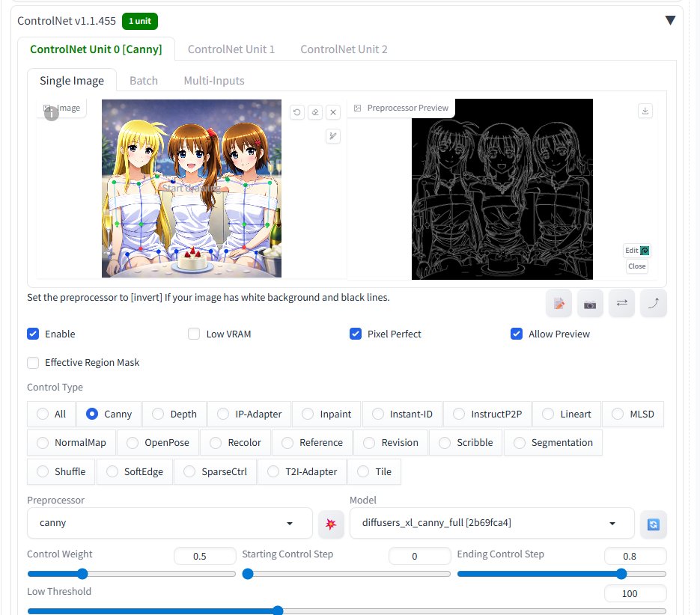Mirror the webcam using the swap-arrows icon
Viewport: 700px width, 615px height.
(621, 303)
